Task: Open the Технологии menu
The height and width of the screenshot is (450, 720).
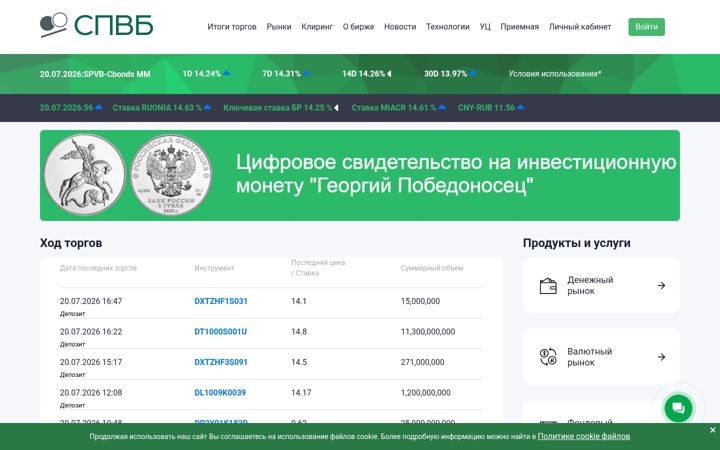Action: [x=448, y=27]
